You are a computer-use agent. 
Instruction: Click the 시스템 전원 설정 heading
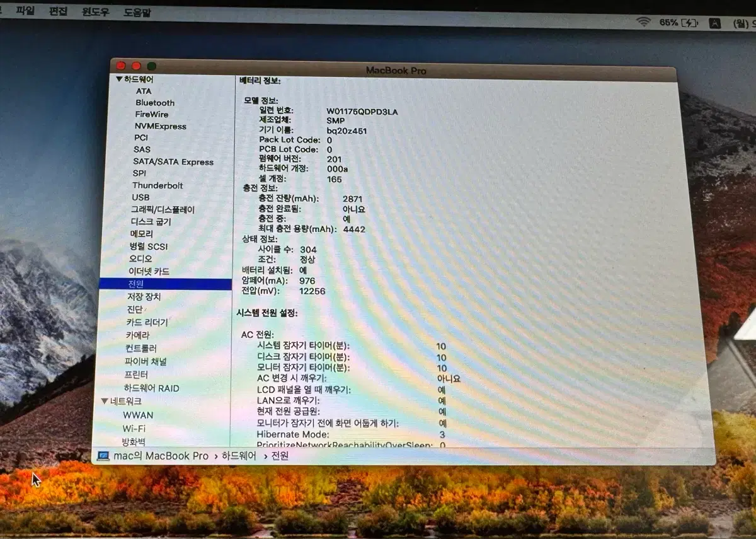(267, 313)
